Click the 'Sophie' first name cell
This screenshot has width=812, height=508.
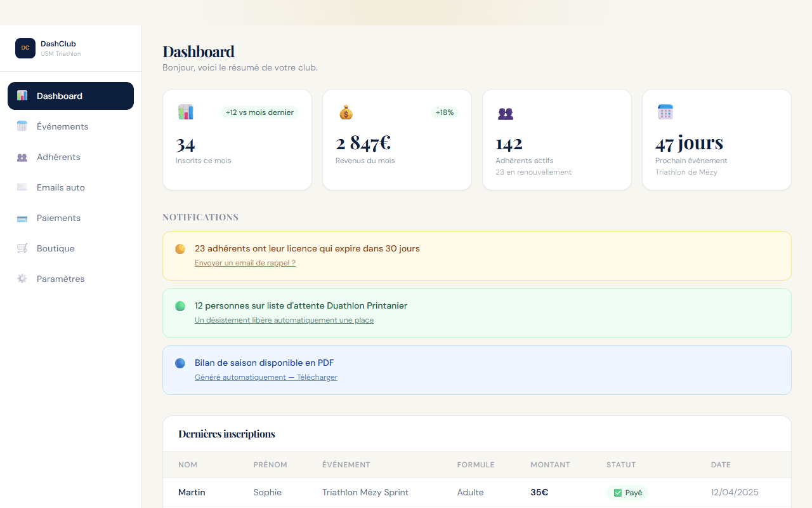tap(268, 492)
